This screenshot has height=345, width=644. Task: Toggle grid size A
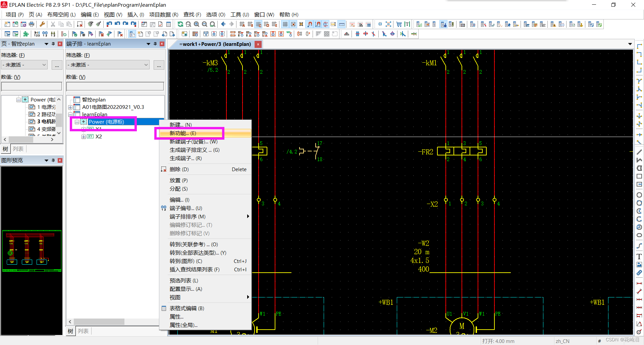tap(242, 24)
